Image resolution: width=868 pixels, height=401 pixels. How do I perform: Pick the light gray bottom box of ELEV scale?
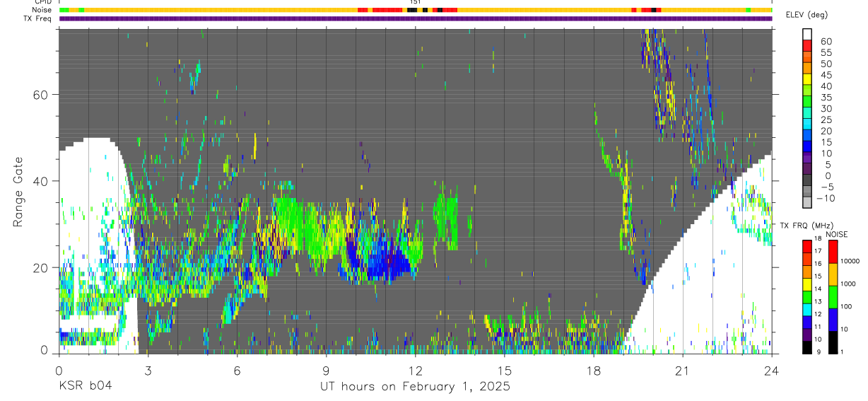tap(807, 203)
